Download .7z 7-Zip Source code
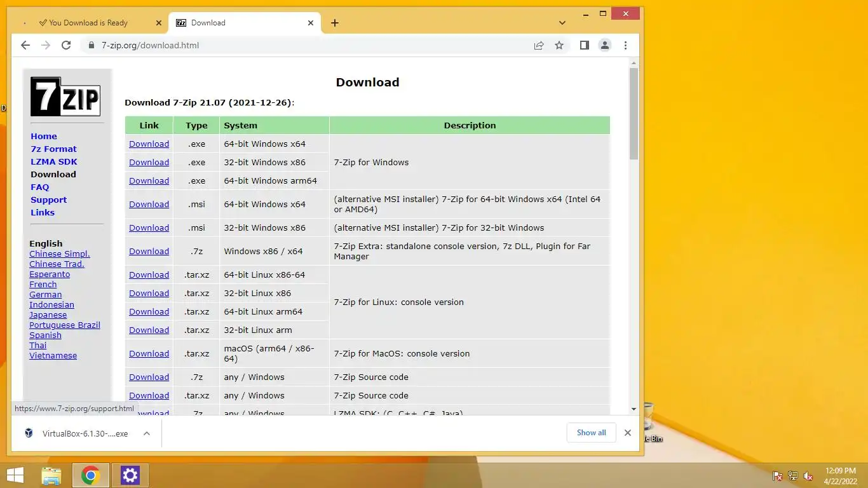 (x=149, y=377)
